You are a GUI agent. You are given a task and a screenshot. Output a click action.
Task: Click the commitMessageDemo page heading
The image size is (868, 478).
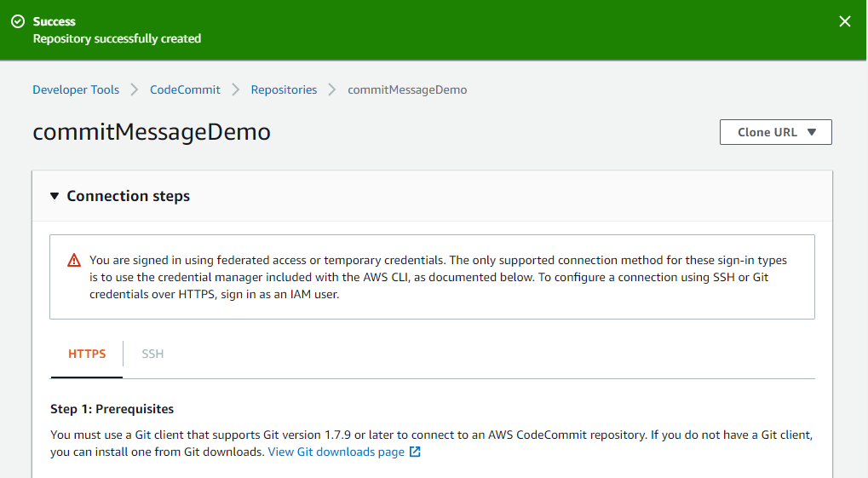[x=152, y=132]
